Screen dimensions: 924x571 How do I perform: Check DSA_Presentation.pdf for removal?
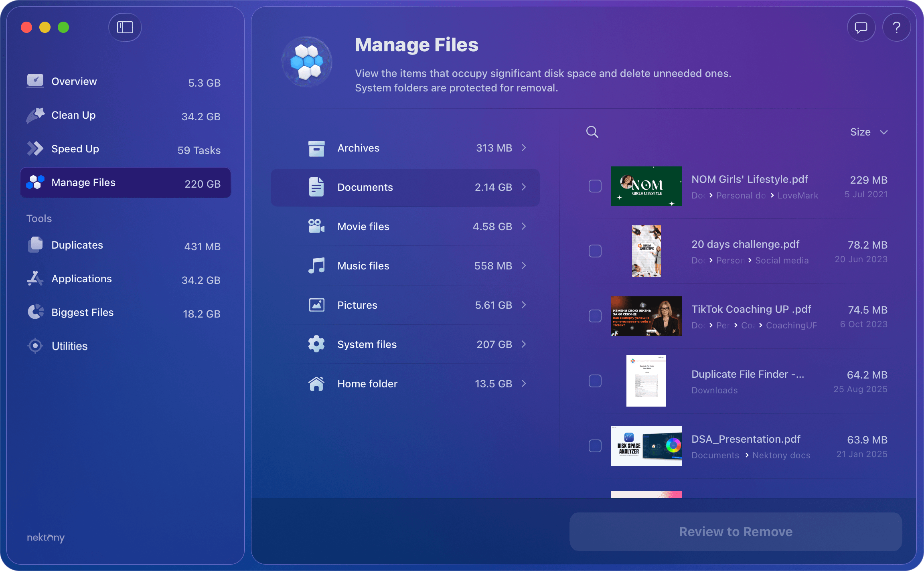coord(595,445)
